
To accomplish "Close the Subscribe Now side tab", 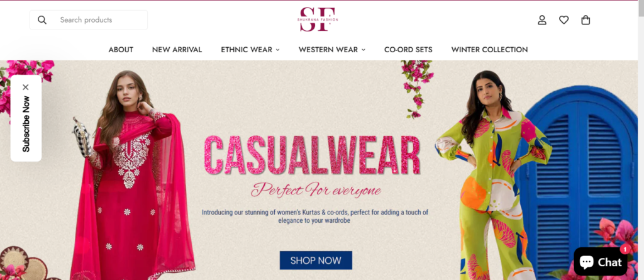I will 26,87.
